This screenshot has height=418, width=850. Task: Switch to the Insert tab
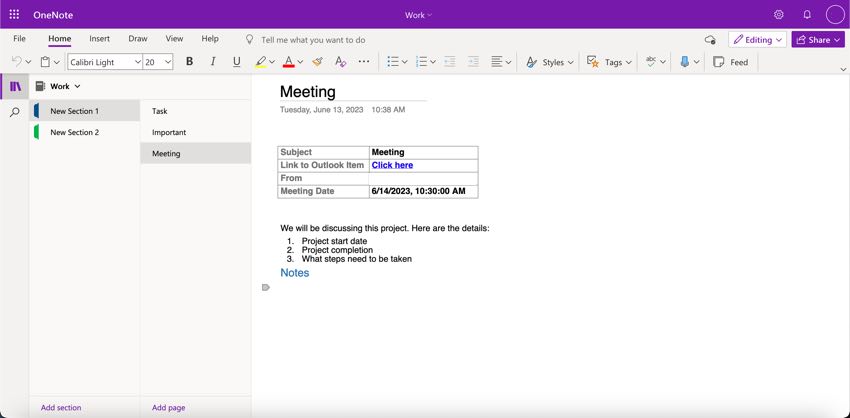[100, 38]
